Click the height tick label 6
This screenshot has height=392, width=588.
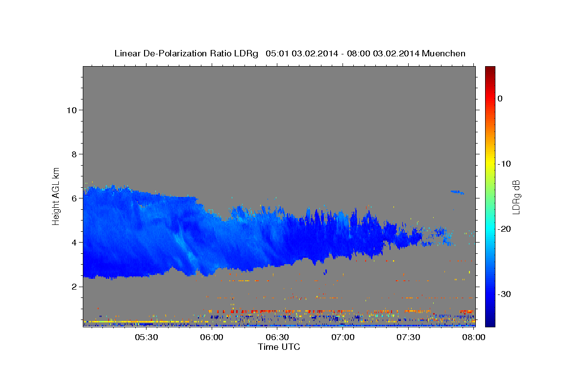(75, 198)
